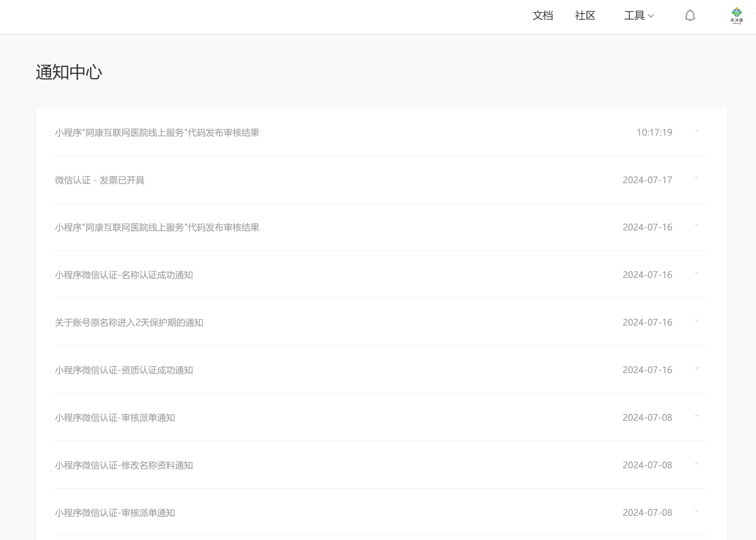Open 小程序微信认证-名称认证成功通知

coord(124,275)
